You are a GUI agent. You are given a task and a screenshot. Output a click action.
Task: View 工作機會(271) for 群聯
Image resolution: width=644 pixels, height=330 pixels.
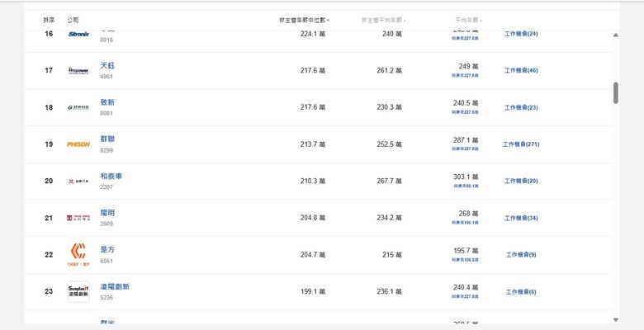click(x=521, y=144)
